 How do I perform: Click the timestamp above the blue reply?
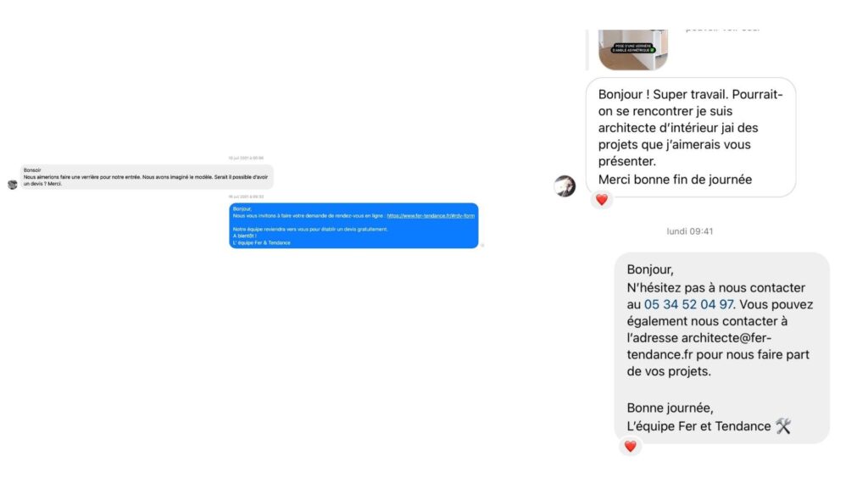pyautogui.click(x=246, y=197)
